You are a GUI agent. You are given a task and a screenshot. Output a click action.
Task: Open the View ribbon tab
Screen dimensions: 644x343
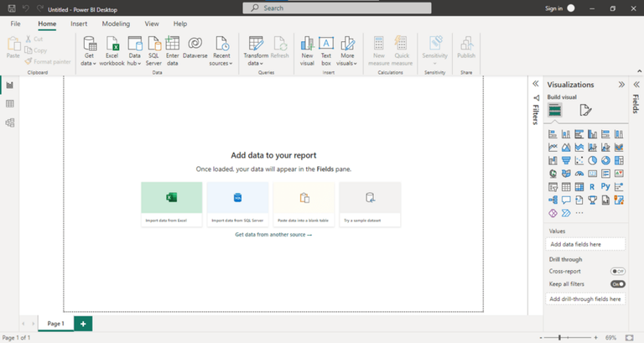(x=152, y=23)
